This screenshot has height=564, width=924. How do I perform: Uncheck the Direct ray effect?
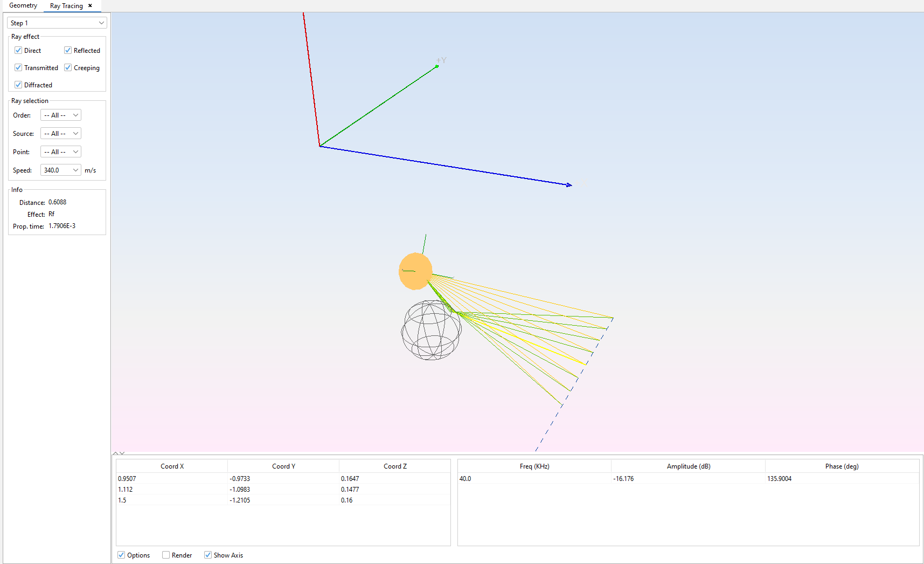(x=18, y=50)
